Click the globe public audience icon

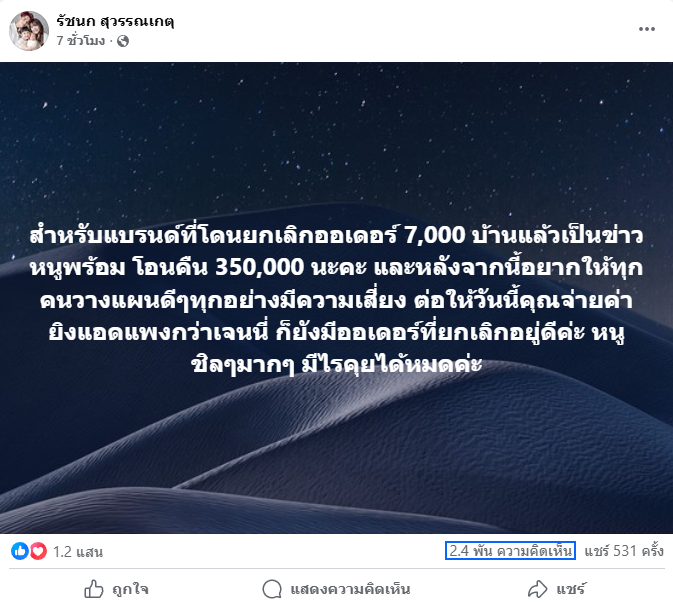[123, 41]
